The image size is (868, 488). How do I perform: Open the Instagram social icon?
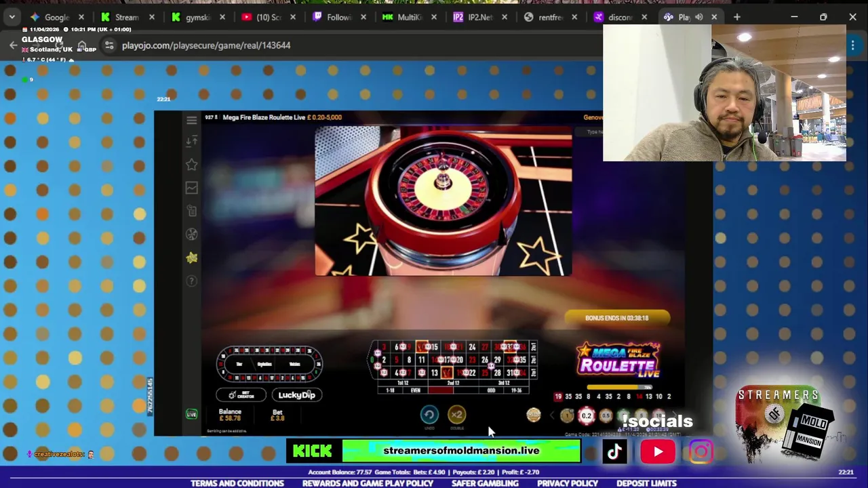click(x=701, y=451)
